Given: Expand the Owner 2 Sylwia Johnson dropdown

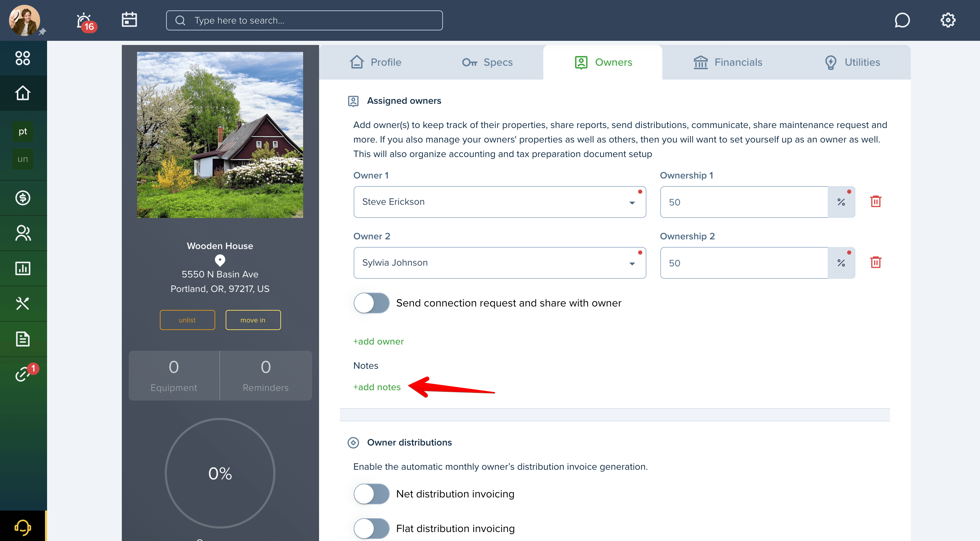Looking at the screenshot, I should [x=499, y=263].
